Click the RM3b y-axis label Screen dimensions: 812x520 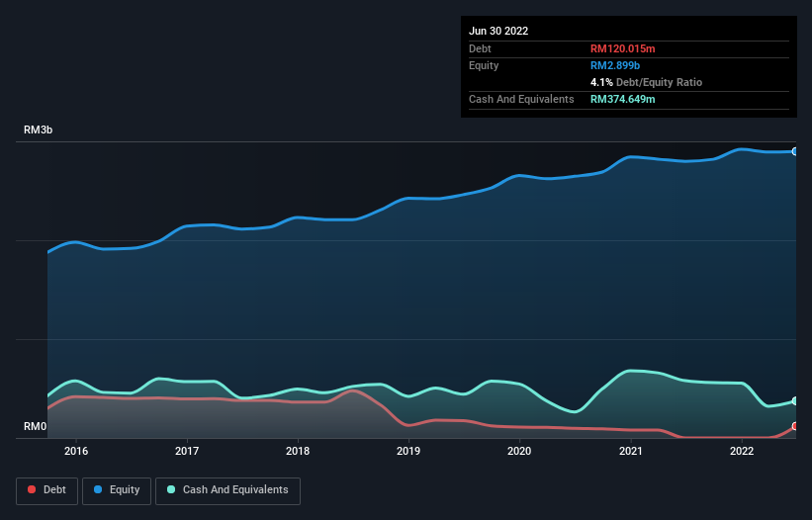pyautogui.click(x=40, y=130)
